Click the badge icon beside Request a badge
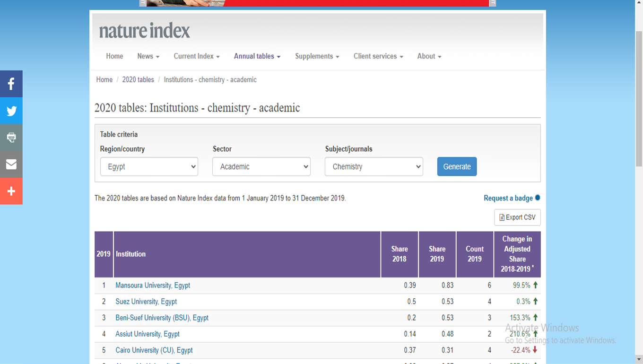The width and height of the screenshot is (643, 364). click(x=538, y=198)
